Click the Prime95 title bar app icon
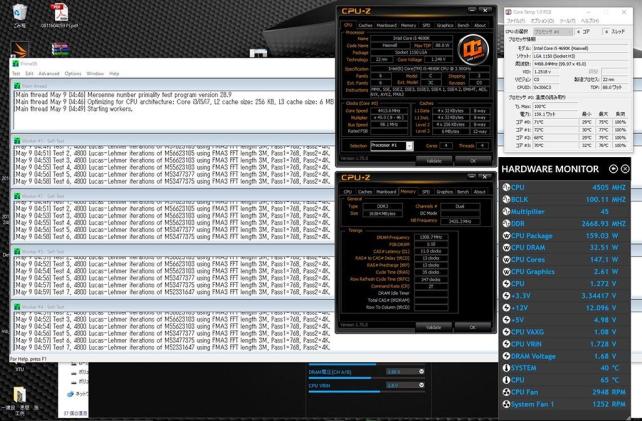 (x=16, y=63)
